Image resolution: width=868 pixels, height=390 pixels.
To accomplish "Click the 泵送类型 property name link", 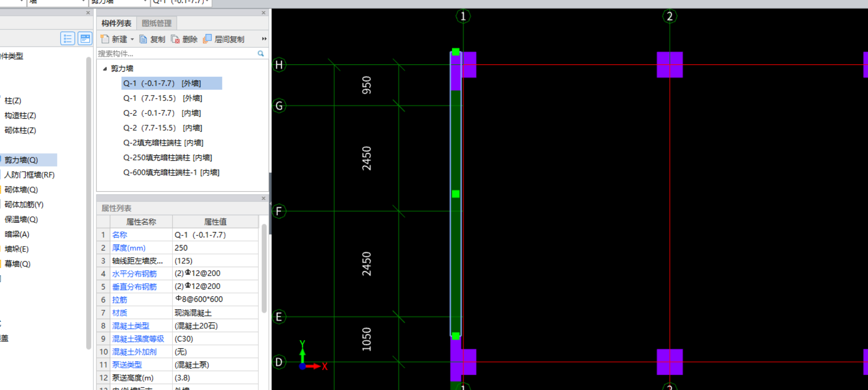I will [127, 365].
